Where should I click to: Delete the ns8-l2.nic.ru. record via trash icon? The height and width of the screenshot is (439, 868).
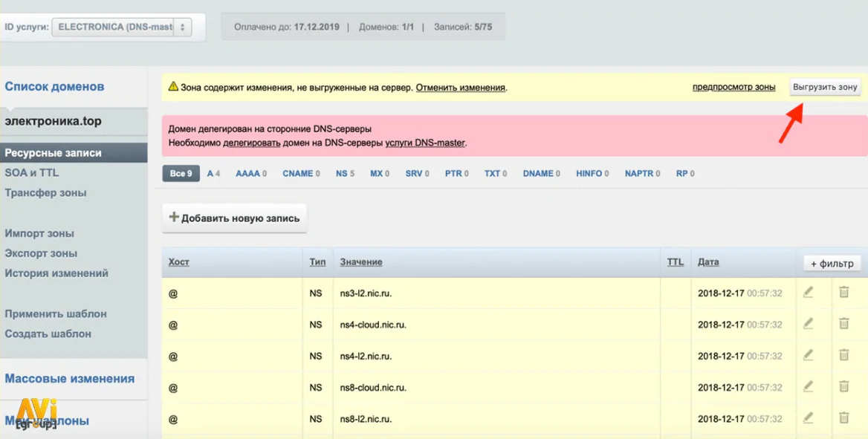tap(843, 417)
